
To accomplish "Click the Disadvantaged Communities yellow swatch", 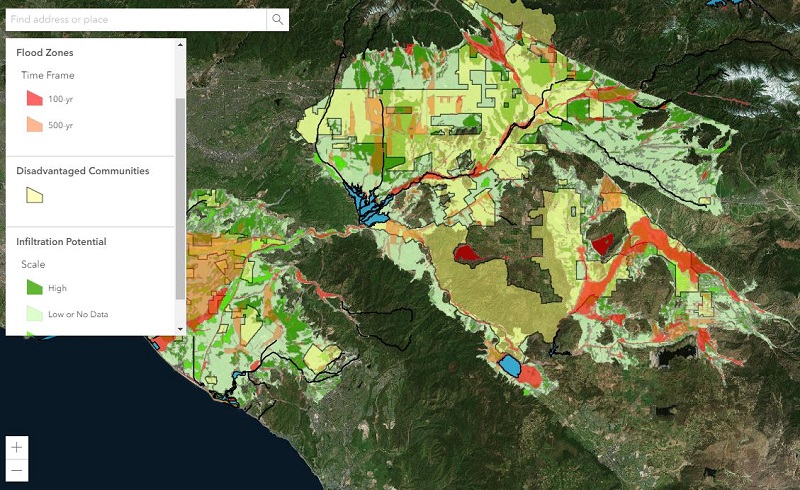I will [x=35, y=195].
